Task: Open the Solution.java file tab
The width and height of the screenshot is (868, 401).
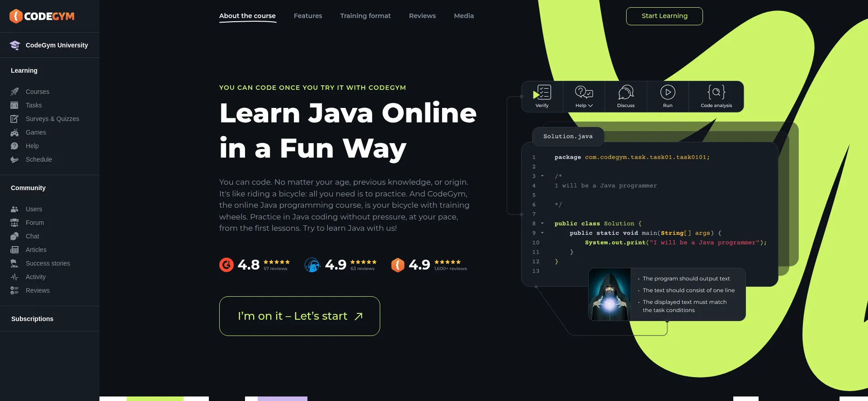Action: click(568, 136)
